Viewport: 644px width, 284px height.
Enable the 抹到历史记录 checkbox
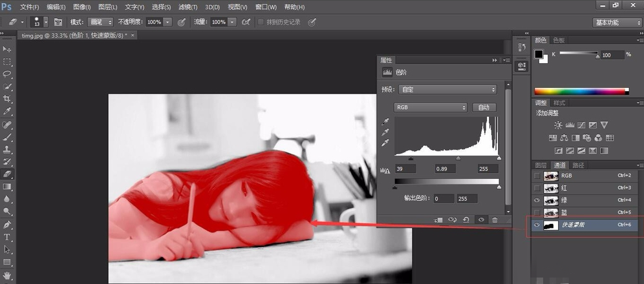click(261, 22)
